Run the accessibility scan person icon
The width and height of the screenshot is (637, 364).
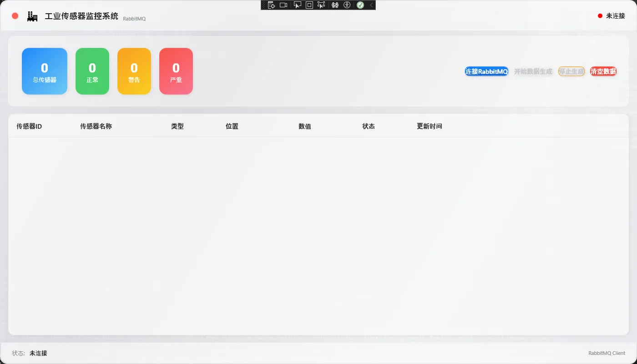(347, 5)
